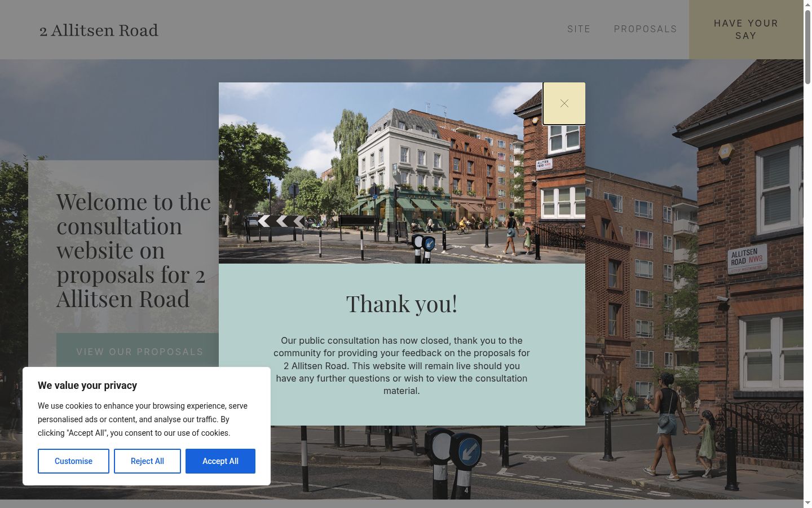Go to the Site menu item
Viewport: 812px width, 508px height.
[579, 29]
